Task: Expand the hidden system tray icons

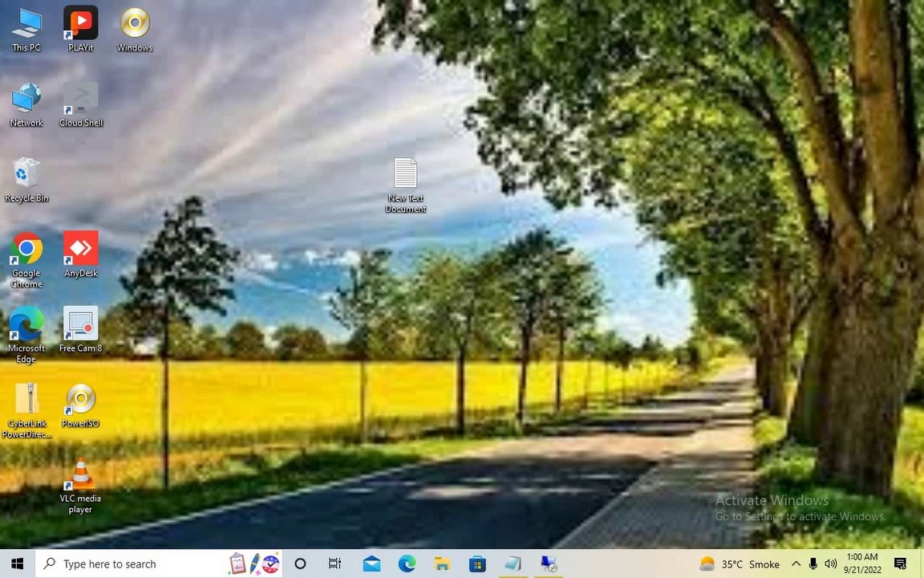Action: (x=796, y=564)
